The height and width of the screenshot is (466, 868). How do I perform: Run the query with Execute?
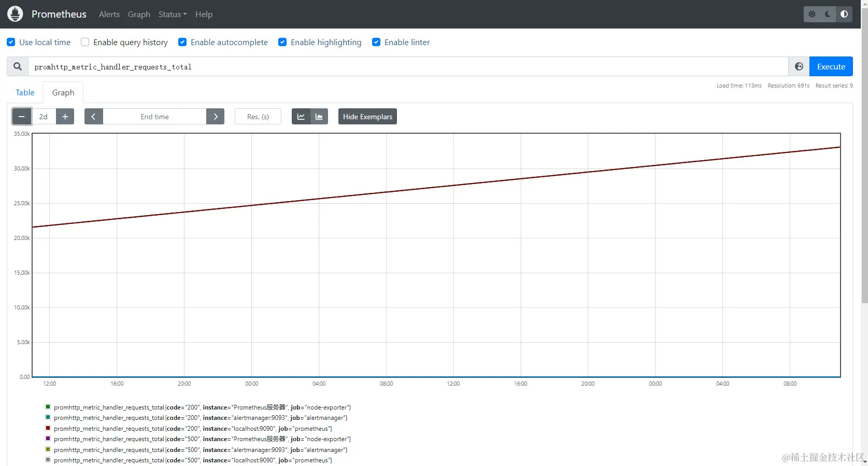pyautogui.click(x=831, y=66)
